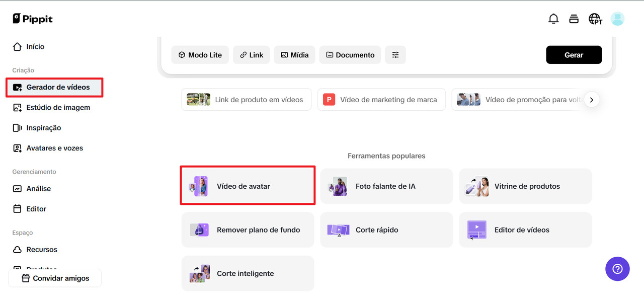This screenshot has height=301, width=644.
Task: Go to Início in the sidebar
Action: pos(35,46)
